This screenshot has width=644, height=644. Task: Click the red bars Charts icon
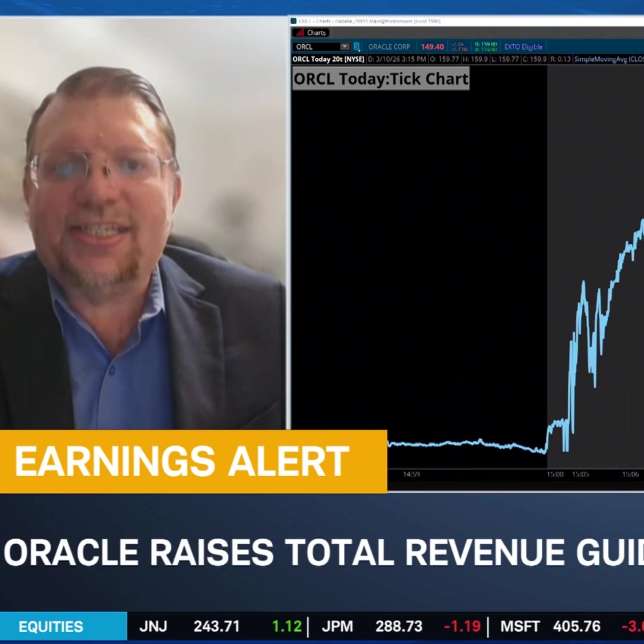[x=300, y=33]
